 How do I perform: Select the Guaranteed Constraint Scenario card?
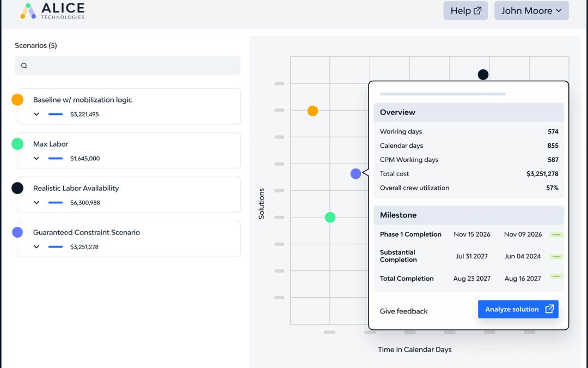[128, 239]
